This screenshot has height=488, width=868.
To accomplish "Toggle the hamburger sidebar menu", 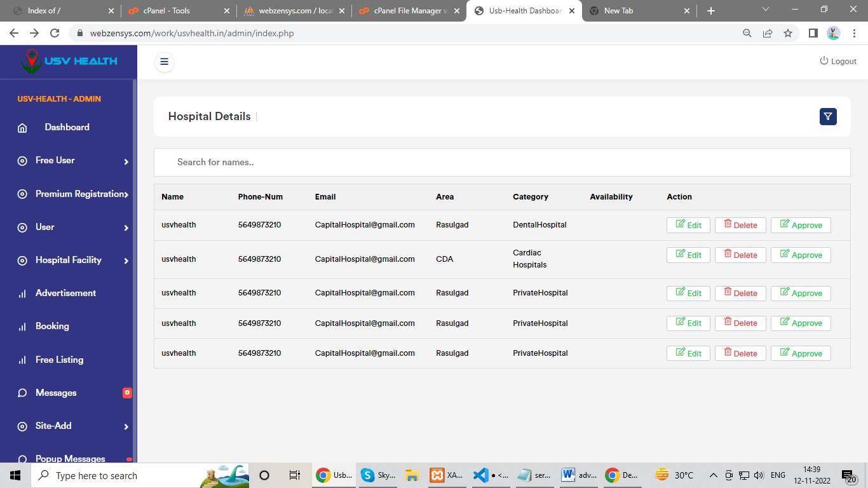I will coord(164,62).
